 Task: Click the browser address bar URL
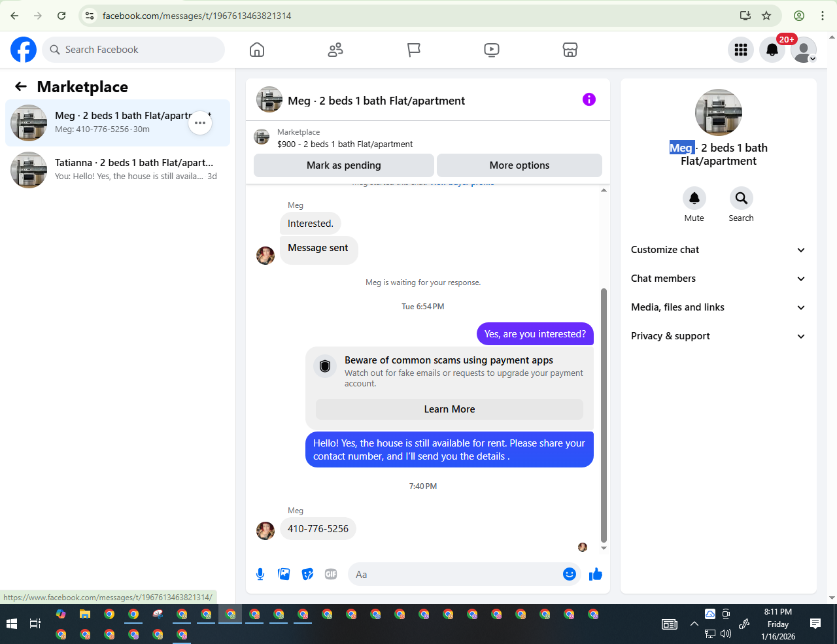click(x=197, y=16)
